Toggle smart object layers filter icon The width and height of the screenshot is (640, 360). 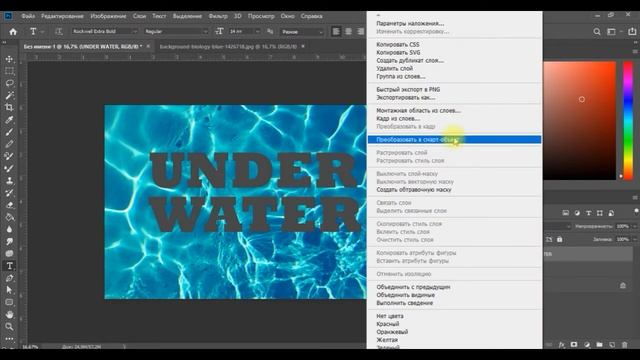(611, 213)
